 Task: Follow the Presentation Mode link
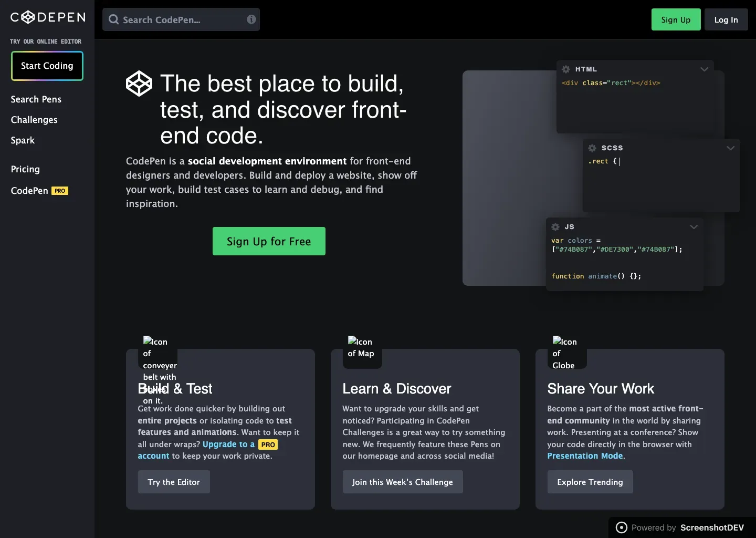(585, 456)
